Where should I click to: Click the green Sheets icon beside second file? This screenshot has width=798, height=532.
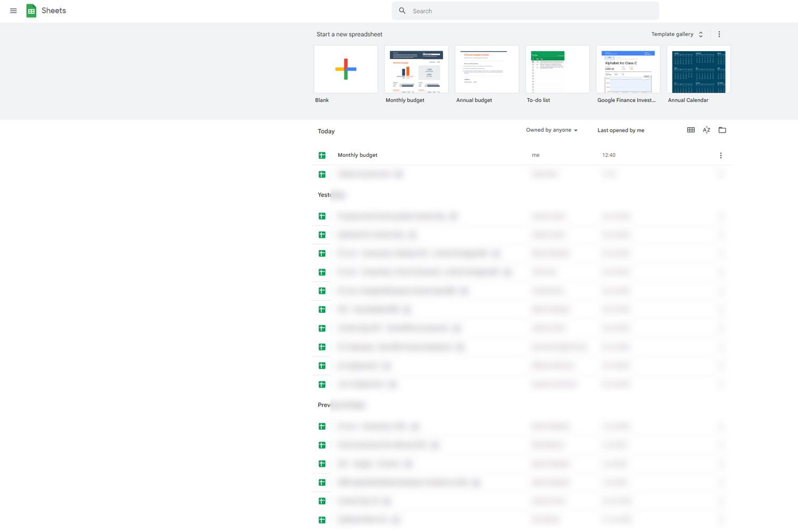click(322, 174)
